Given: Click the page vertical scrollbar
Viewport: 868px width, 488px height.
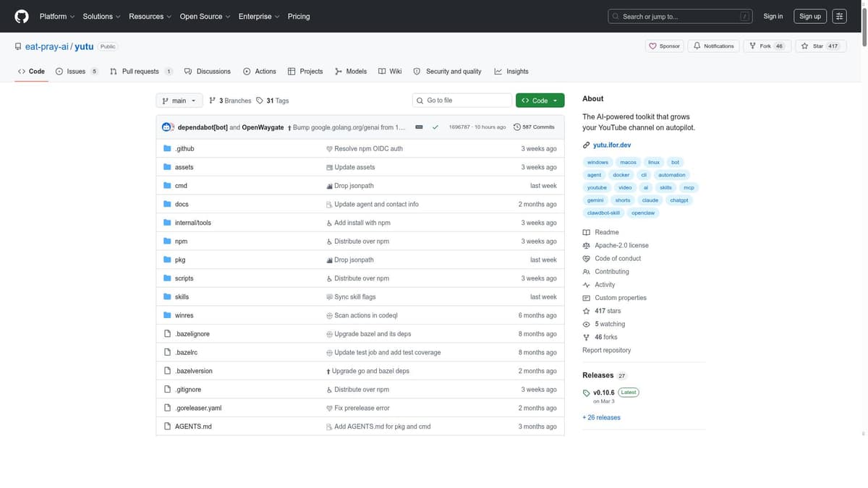Looking at the screenshot, I should tap(864, 217).
